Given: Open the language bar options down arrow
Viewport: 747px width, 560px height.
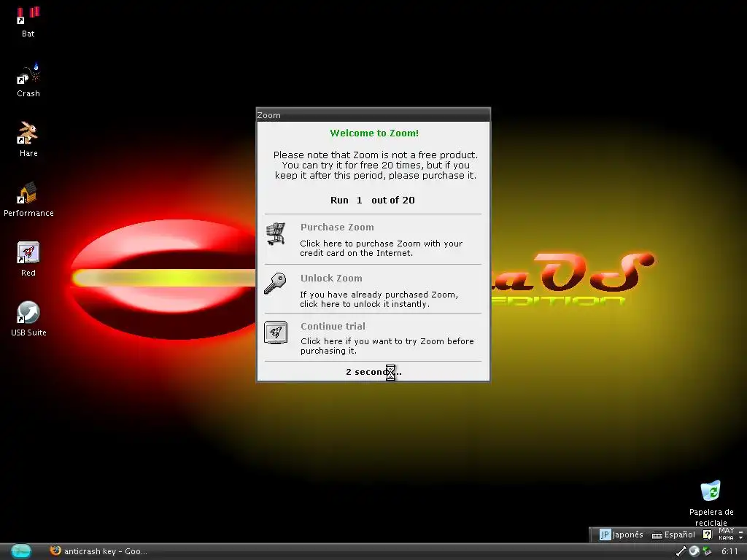Looking at the screenshot, I should (741, 538).
